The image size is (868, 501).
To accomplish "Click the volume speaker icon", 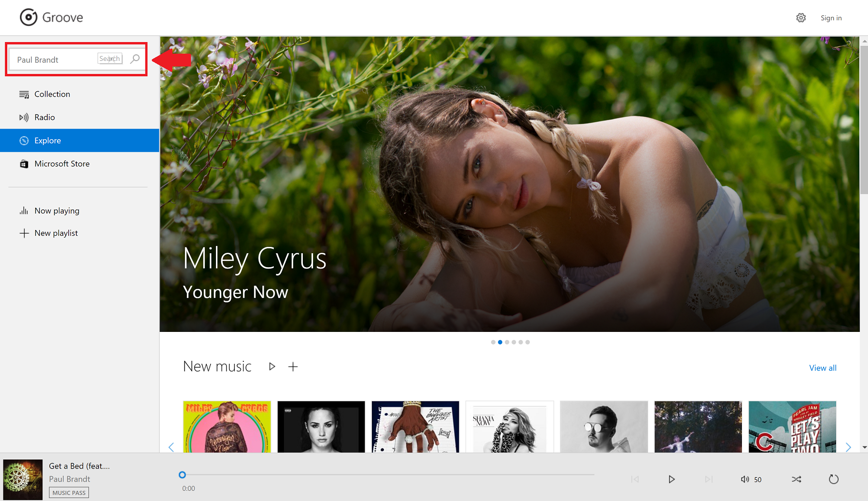I will pos(745,479).
